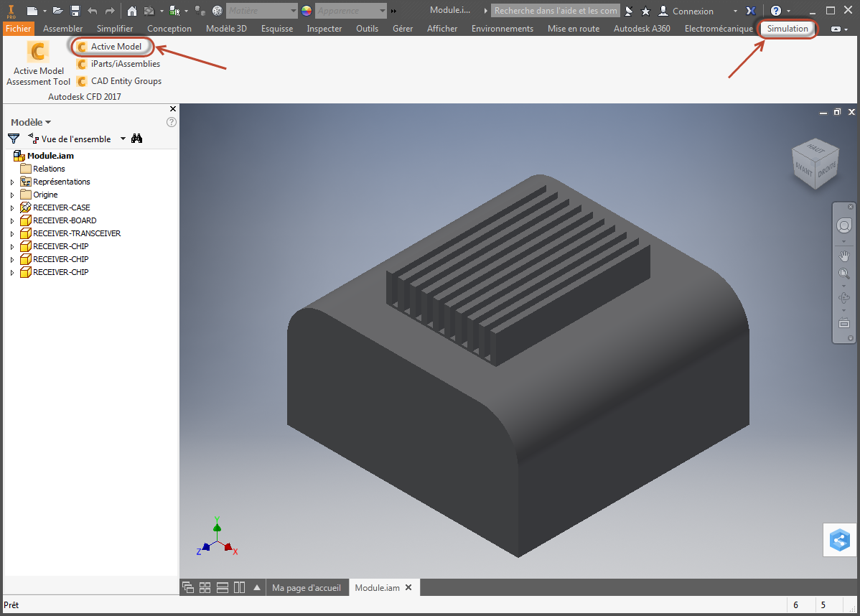Click the material sphere icon
The height and width of the screenshot is (616, 860).
click(218, 11)
